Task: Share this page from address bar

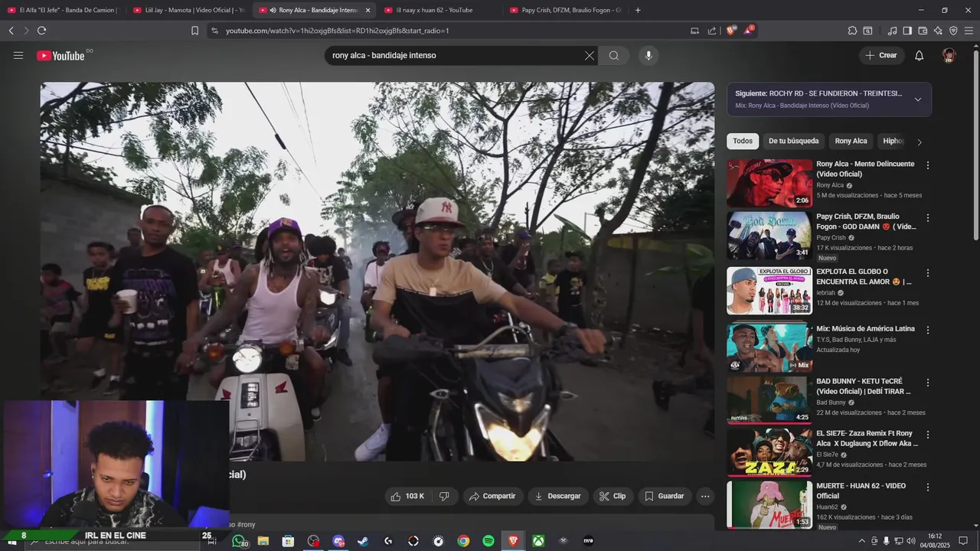Action: click(x=712, y=31)
